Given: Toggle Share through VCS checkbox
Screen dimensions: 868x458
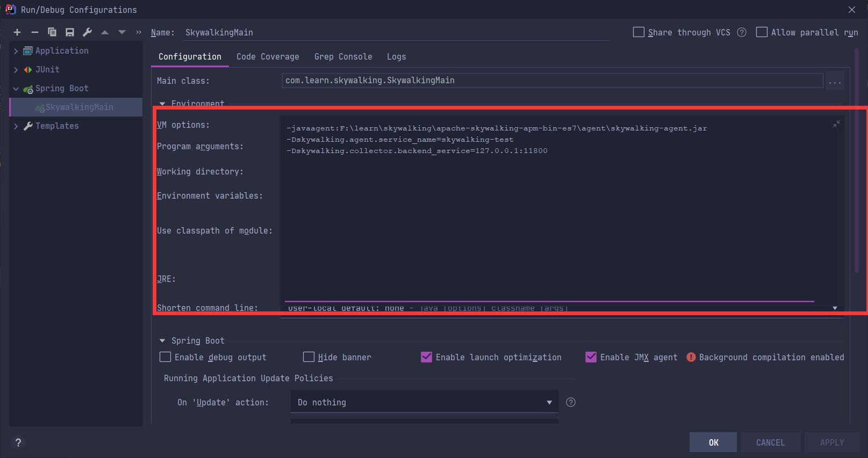Looking at the screenshot, I should 639,32.
